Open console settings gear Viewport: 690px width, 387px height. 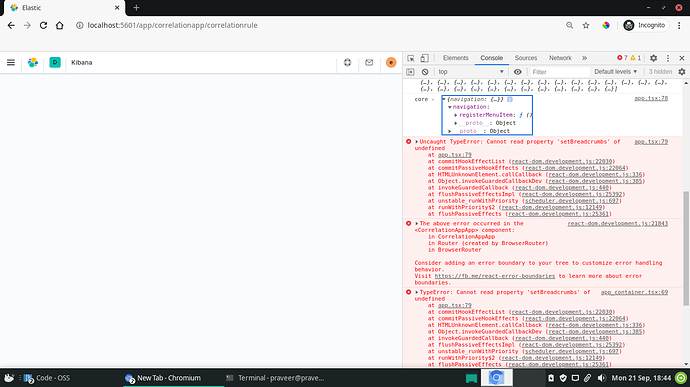[682, 72]
